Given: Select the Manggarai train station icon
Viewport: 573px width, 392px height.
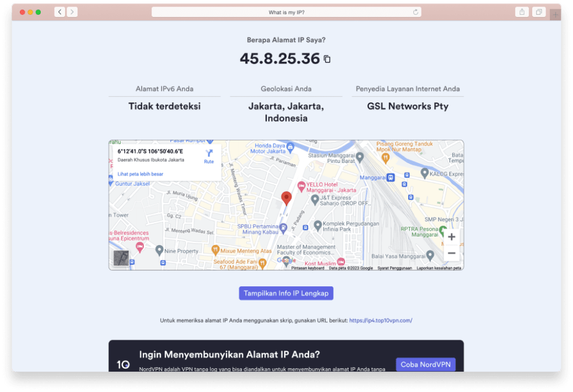Looking at the screenshot, I should click(391, 177).
